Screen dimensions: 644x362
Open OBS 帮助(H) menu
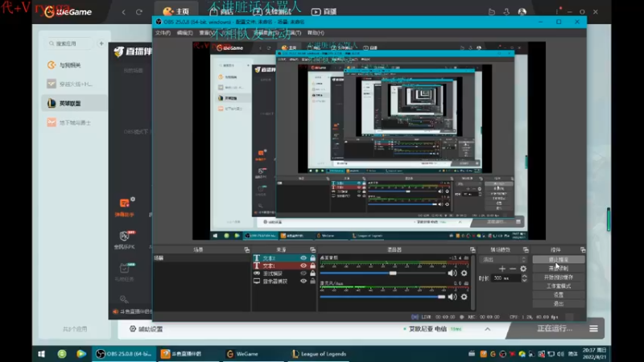pyautogui.click(x=316, y=33)
